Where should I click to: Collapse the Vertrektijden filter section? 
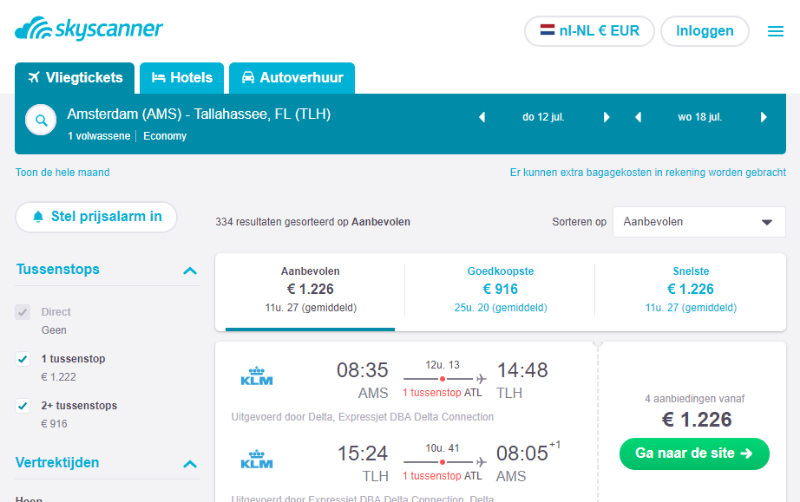click(x=190, y=464)
